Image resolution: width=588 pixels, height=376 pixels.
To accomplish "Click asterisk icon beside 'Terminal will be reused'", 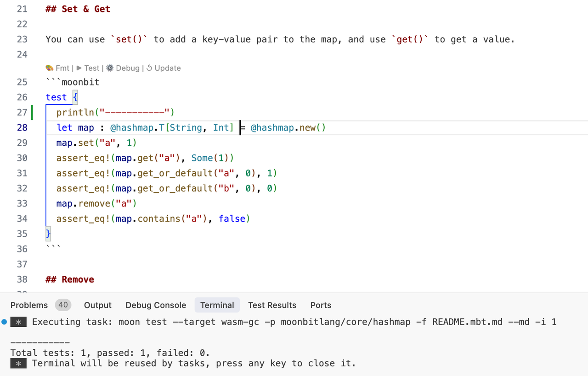I will (18, 364).
